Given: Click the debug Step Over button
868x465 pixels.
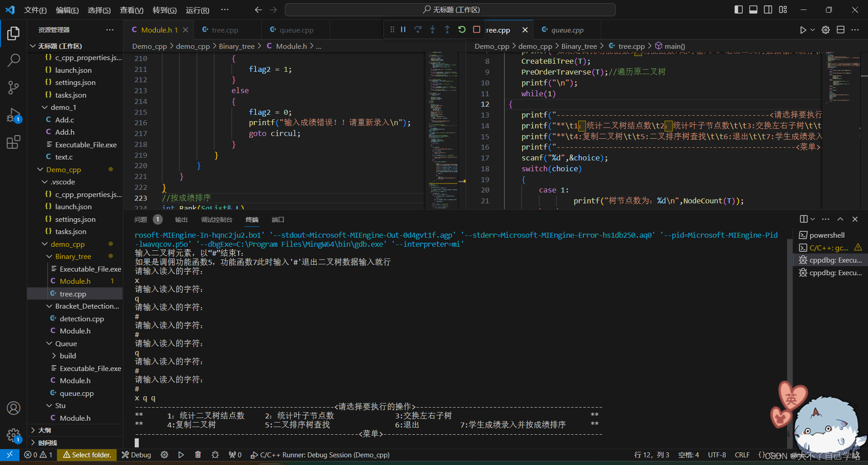Looking at the screenshot, I should click(418, 29).
